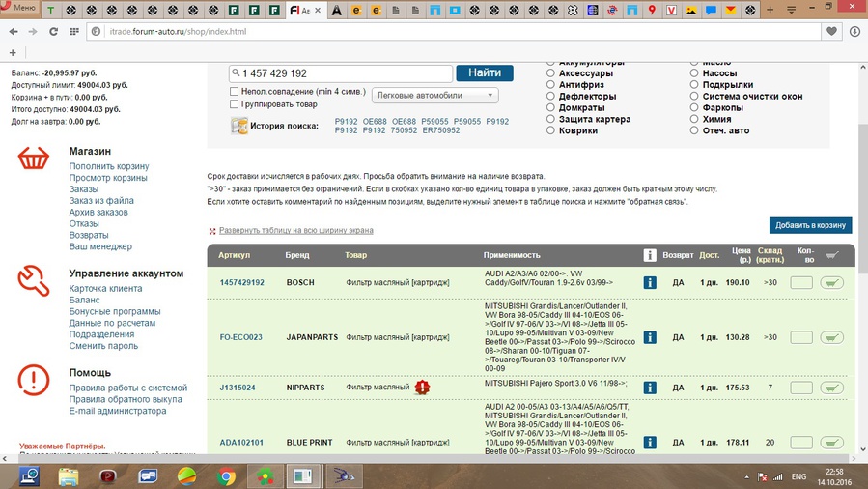This screenshot has height=489, width=868.
Task: Switch to the active FI tab
Action: pyautogui.click(x=305, y=10)
